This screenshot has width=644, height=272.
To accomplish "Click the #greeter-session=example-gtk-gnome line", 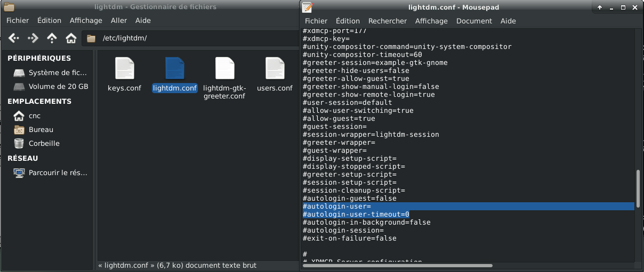I will pos(375,62).
